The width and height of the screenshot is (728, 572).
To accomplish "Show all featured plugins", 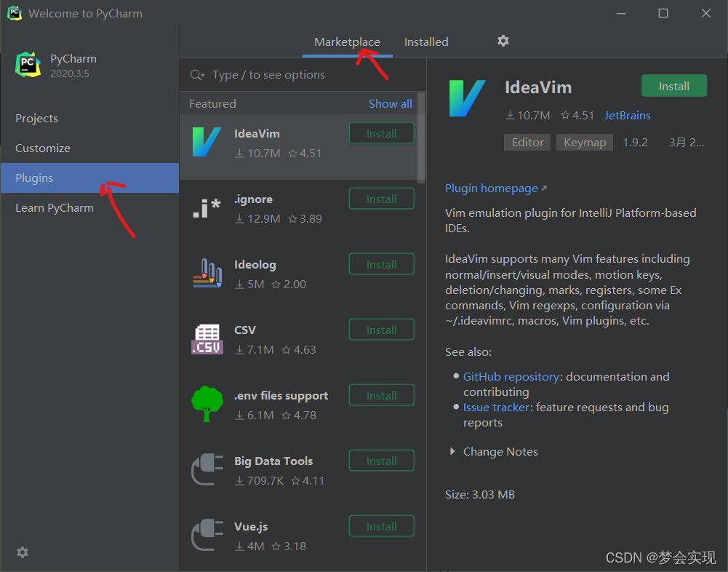I will point(390,103).
